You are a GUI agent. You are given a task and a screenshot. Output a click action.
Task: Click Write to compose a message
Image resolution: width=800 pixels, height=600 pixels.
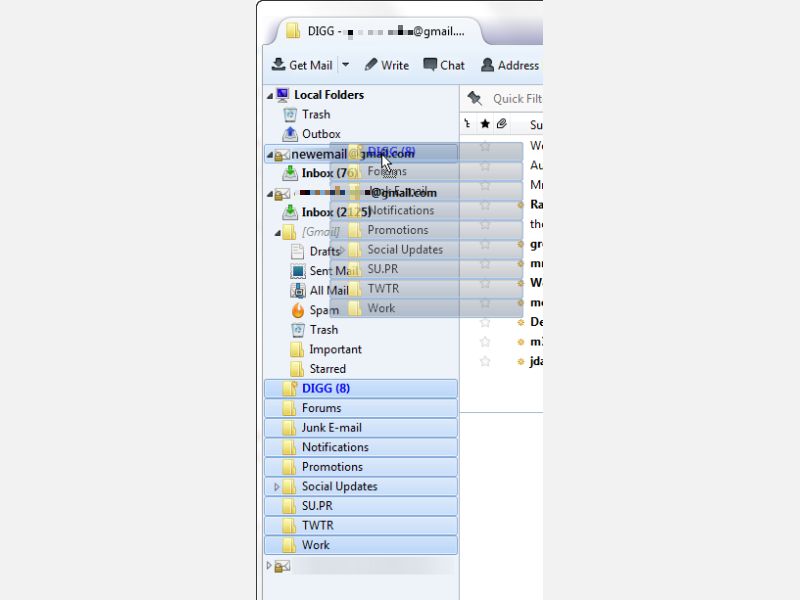387,65
